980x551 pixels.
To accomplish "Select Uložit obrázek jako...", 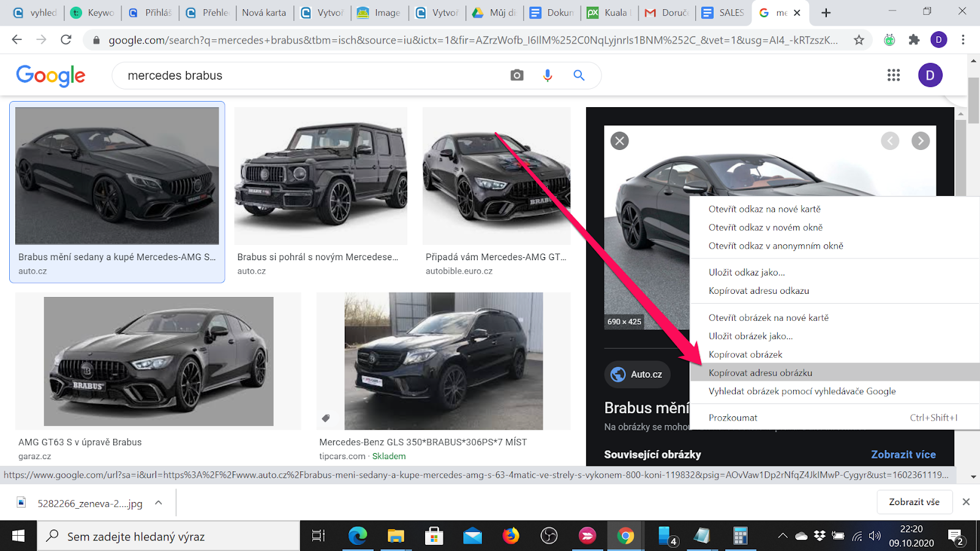I will (835, 336).
